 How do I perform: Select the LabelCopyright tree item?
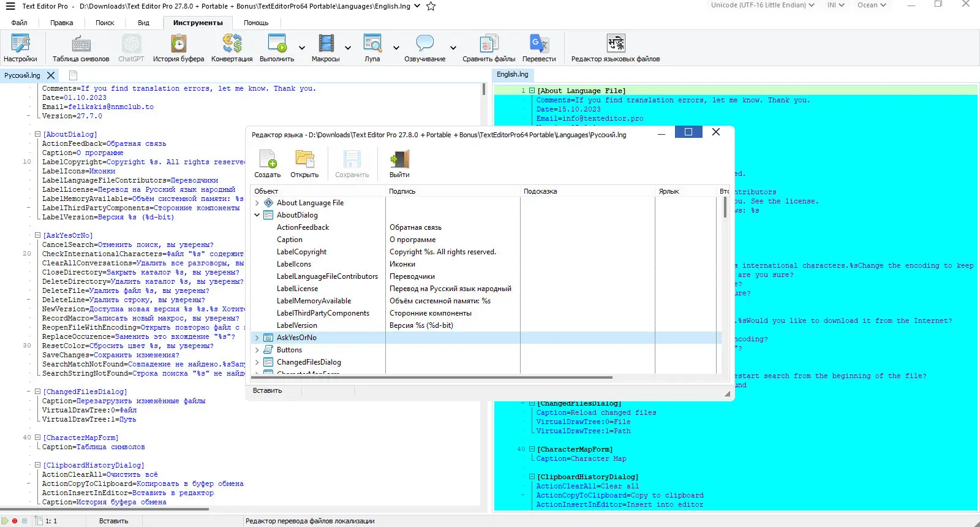[x=301, y=252]
